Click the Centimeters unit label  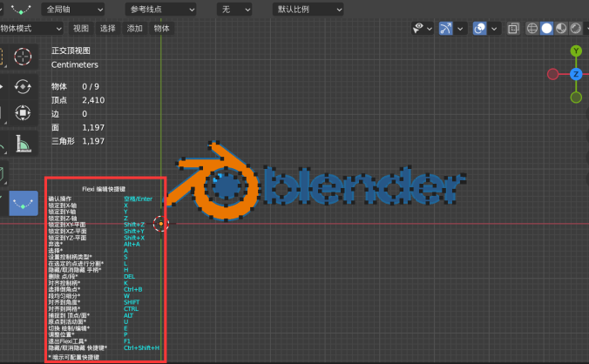point(75,64)
